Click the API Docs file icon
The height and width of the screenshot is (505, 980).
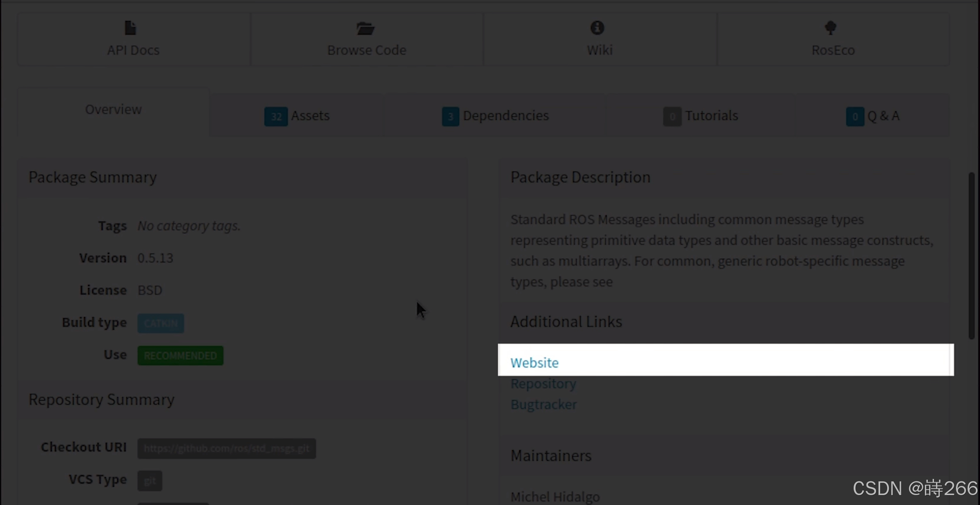130,28
